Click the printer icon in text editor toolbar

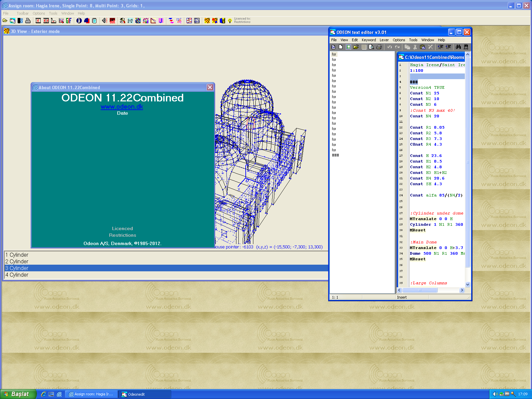[379, 47]
